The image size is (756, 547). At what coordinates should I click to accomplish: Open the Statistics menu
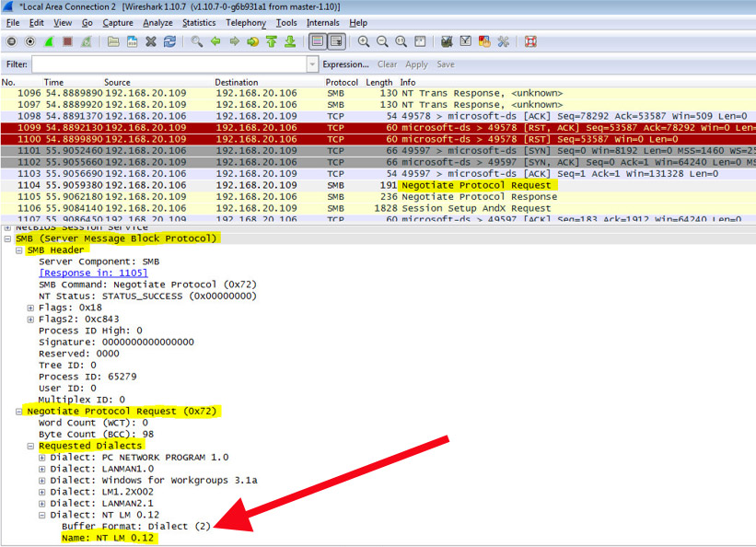pyautogui.click(x=199, y=23)
